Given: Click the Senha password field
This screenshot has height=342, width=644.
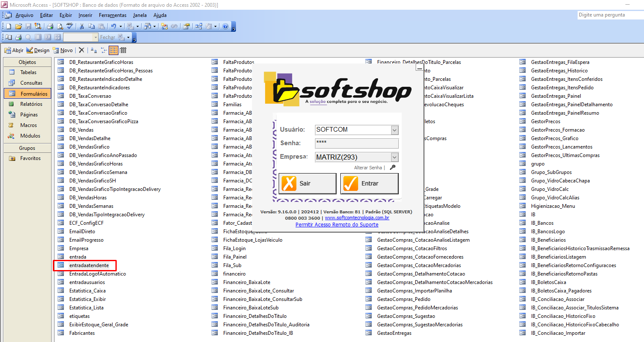Looking at the screenshot, I should tap(356, 143).
